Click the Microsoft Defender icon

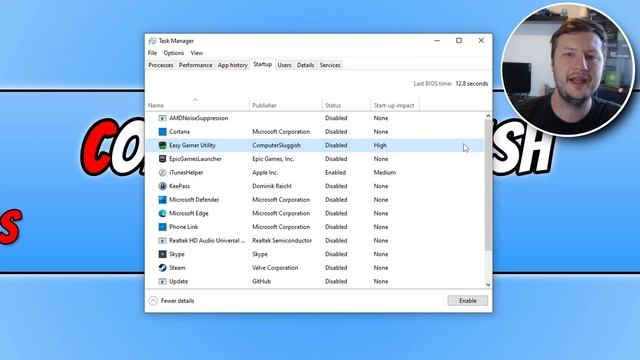point(162,200)
